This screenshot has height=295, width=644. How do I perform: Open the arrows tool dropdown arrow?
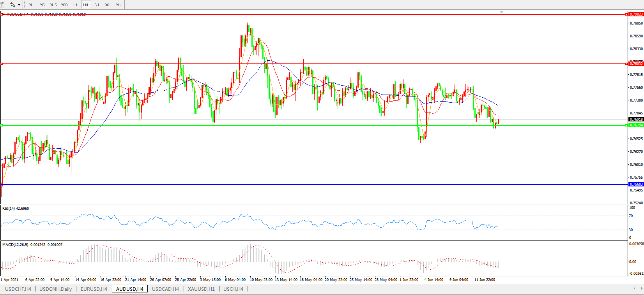(x=19, y=5)
